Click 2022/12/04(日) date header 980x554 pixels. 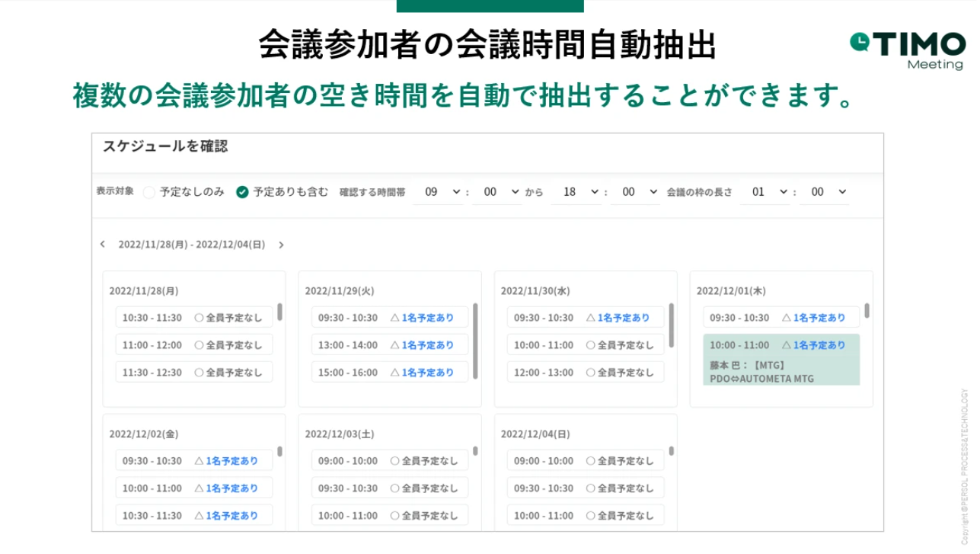point(535,434)
